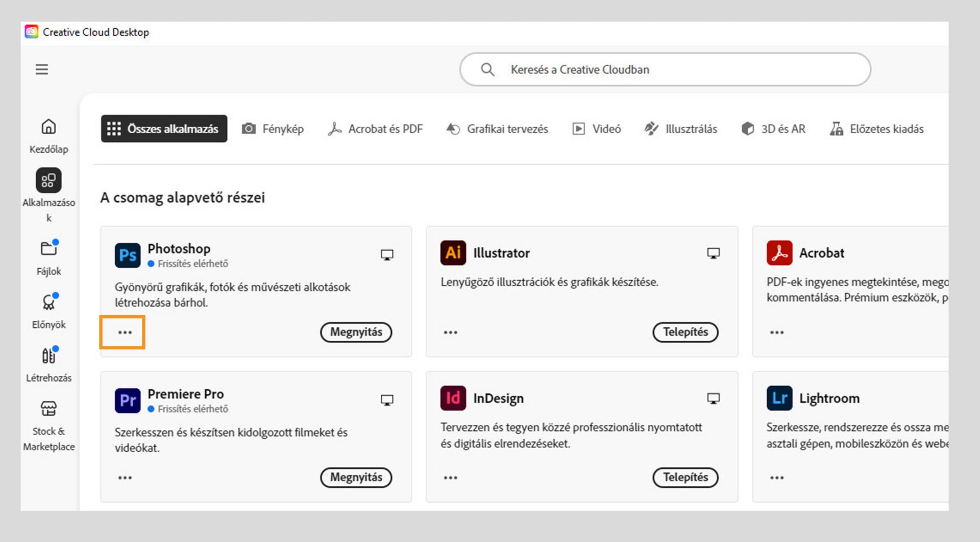The image size is (980, 542).
Task: Click the Illustrator desktop device icon
Action: (713, 253)
